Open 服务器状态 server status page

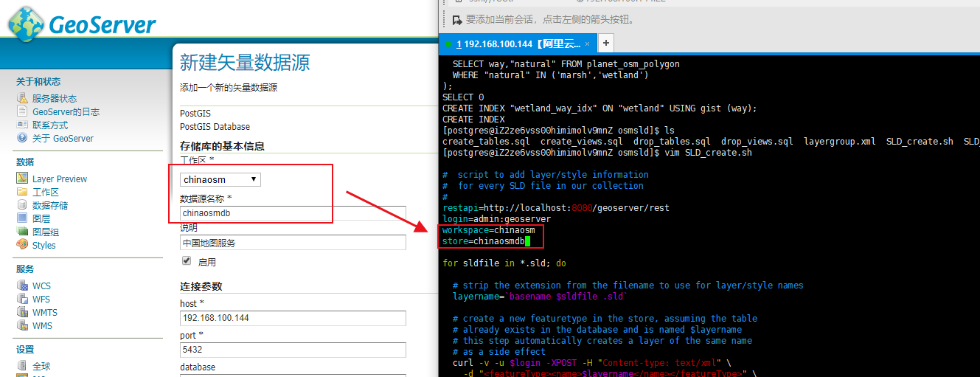pos(55,98)
